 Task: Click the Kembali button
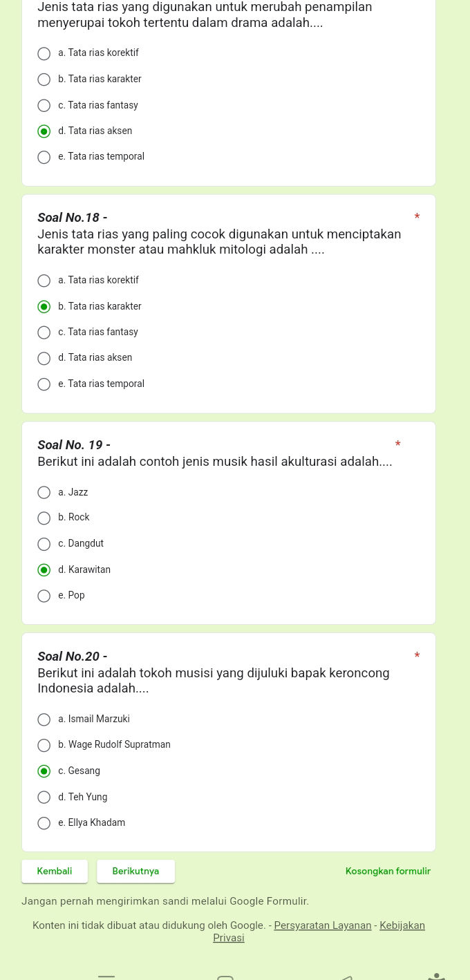click(x=54, y=871)
